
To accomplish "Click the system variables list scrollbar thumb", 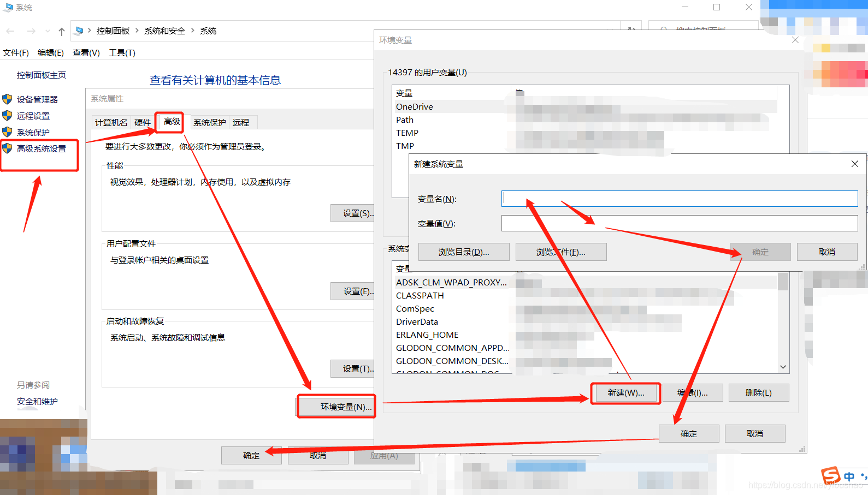I will tap(783, 281).
